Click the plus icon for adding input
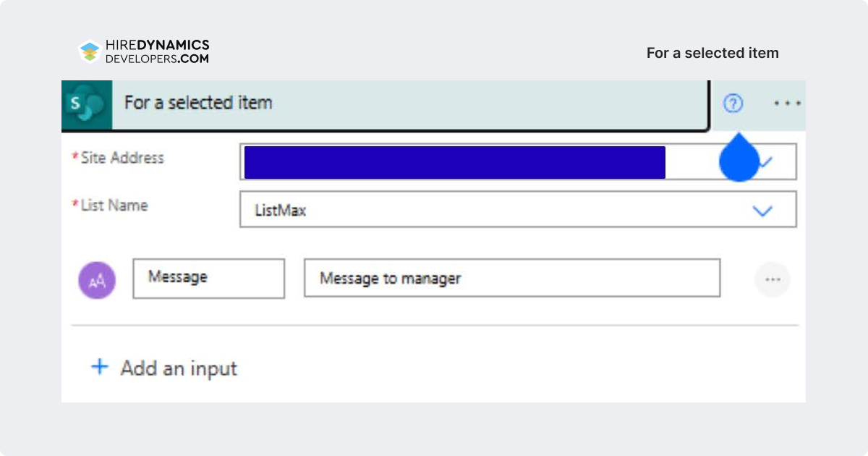This screenshot has height=456, width=868. pos(99,367)
